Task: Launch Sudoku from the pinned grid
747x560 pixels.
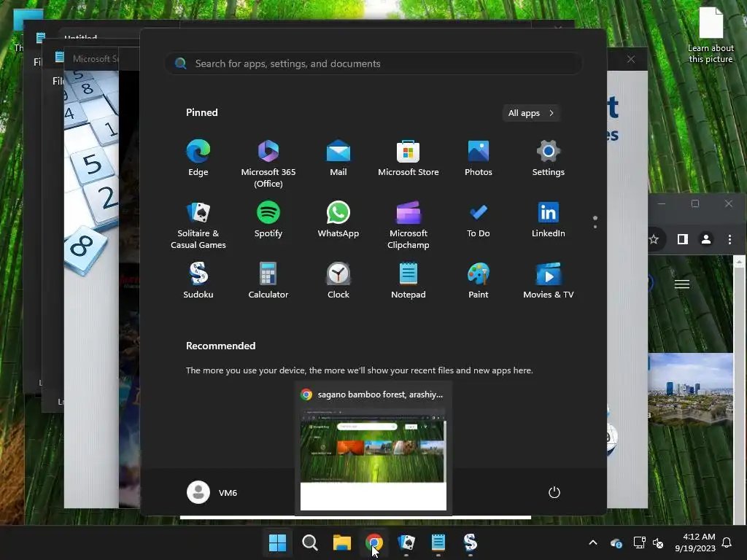Action: (198, 281)
